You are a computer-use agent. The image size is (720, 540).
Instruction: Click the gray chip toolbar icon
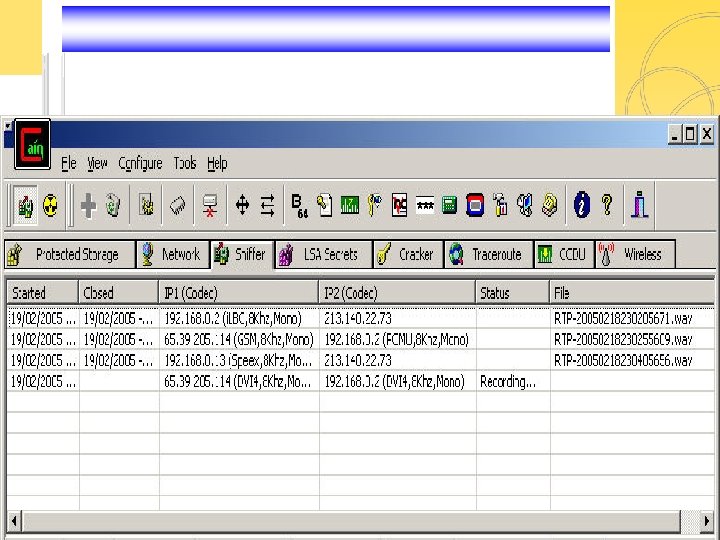point(178,205)
